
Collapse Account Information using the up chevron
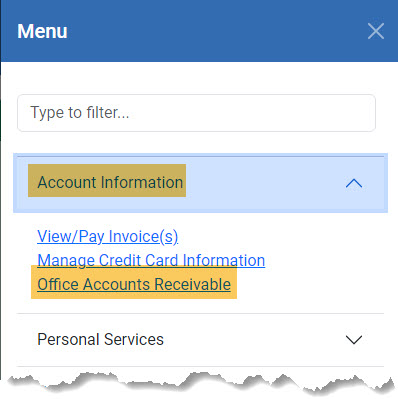pyautogui.click(x=354, y=183)
